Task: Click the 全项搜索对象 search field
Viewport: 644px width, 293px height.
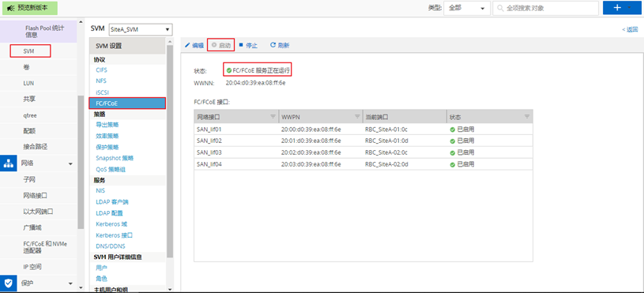Action: point(545,8)
